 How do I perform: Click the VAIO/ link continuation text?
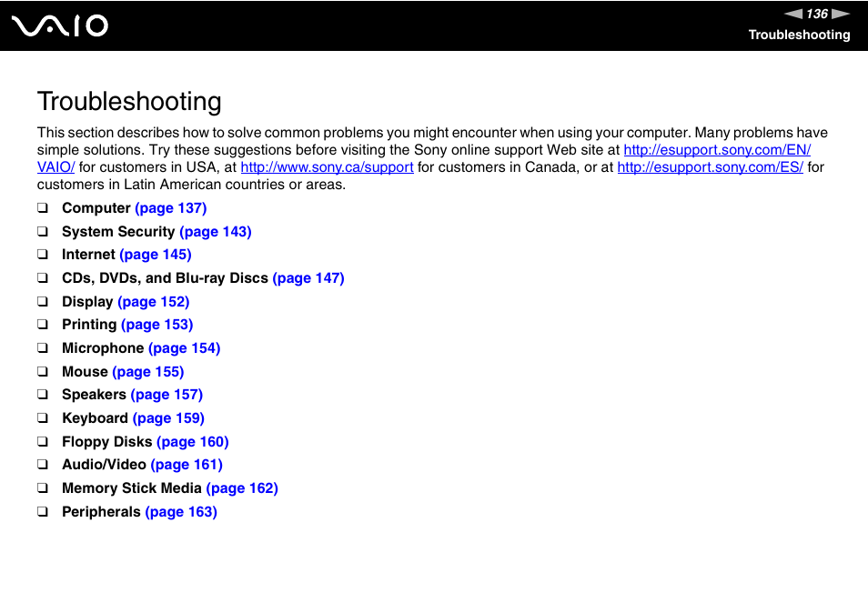[x=56, y=167]
